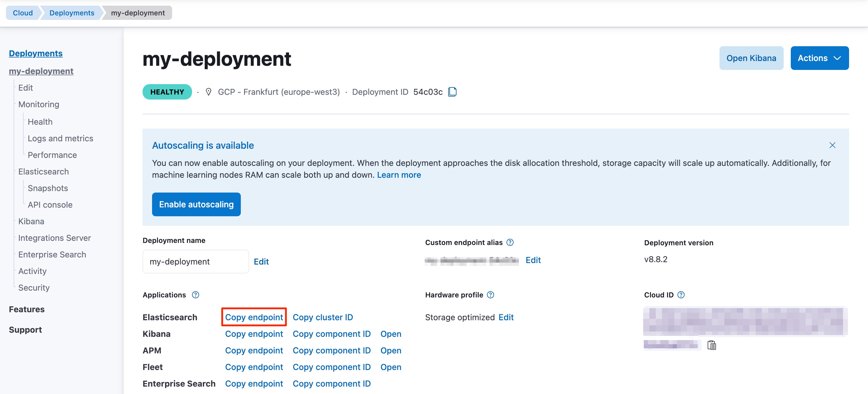Click the location pin beside GCP - Frankfurt
The image size is (868, 394).
click(x=208, y=92)
